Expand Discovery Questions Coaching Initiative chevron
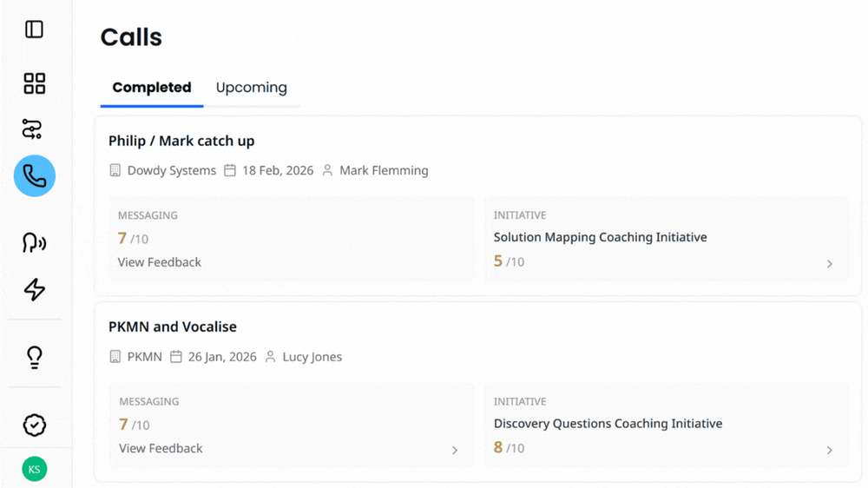Viewport: 868px width, 488px height. [x=829, y=450]
